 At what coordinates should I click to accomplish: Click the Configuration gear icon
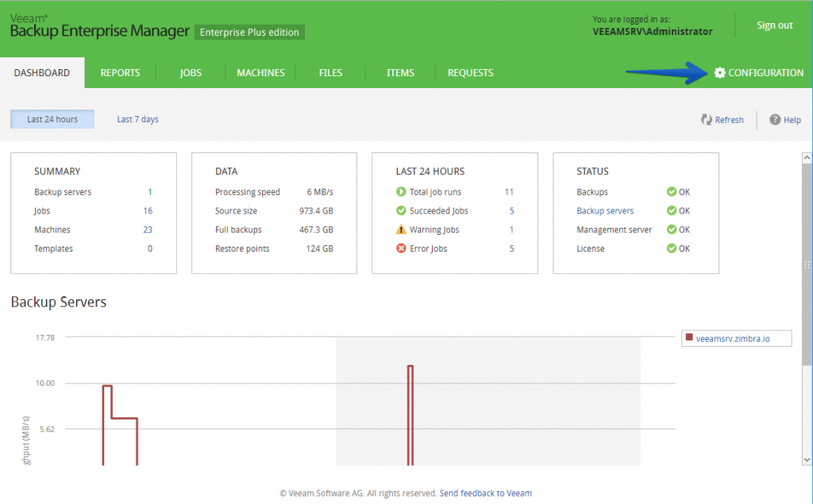(x=719, y=72)
